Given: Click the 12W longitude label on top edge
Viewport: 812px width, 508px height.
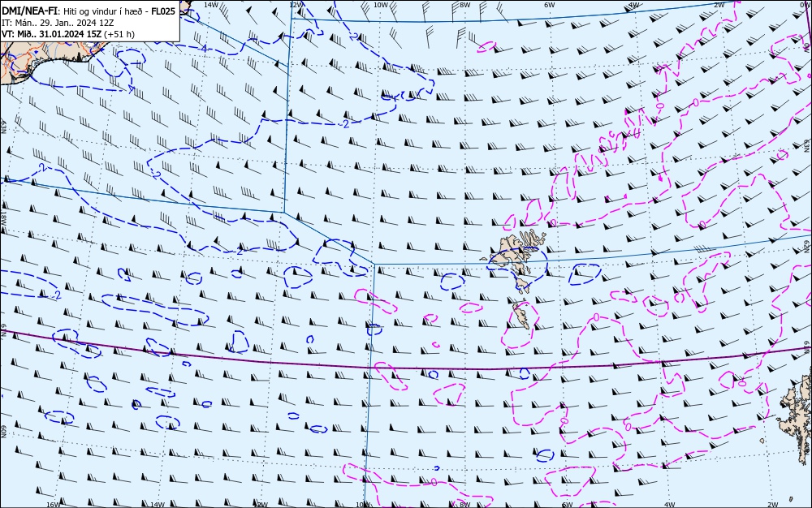Looking at the screenshot, I should click(x=296, y=5).
